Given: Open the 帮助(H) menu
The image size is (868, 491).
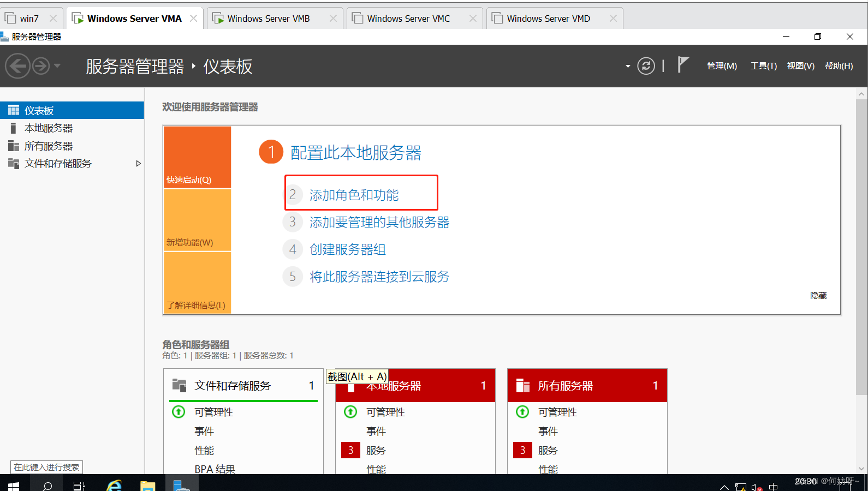Looking at the screenshot, I should (x=839, y=66).
